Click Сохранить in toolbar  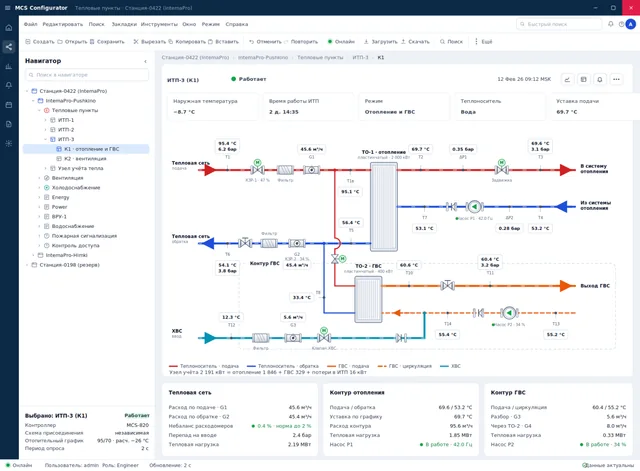pyautogui.click(x=107, y=42)
